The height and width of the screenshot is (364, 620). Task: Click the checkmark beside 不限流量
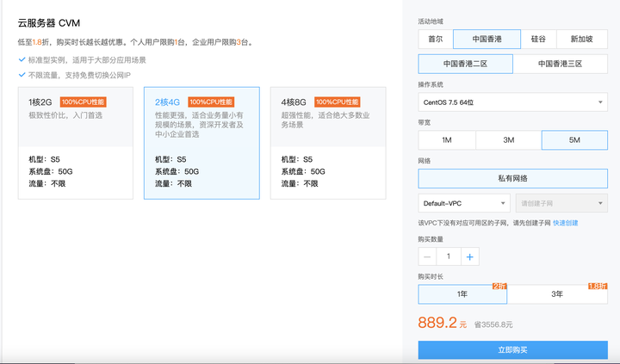coord(22,75)
